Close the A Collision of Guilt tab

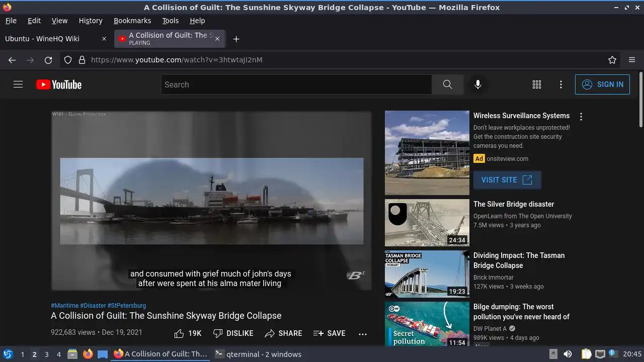pyautogui.click(x=217, y=39)
